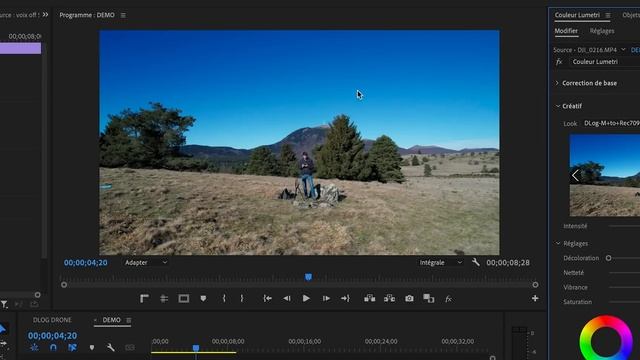The image size is (640, 360).
Task: Open the Look preset dropdown
Action: tap(611, 123)
